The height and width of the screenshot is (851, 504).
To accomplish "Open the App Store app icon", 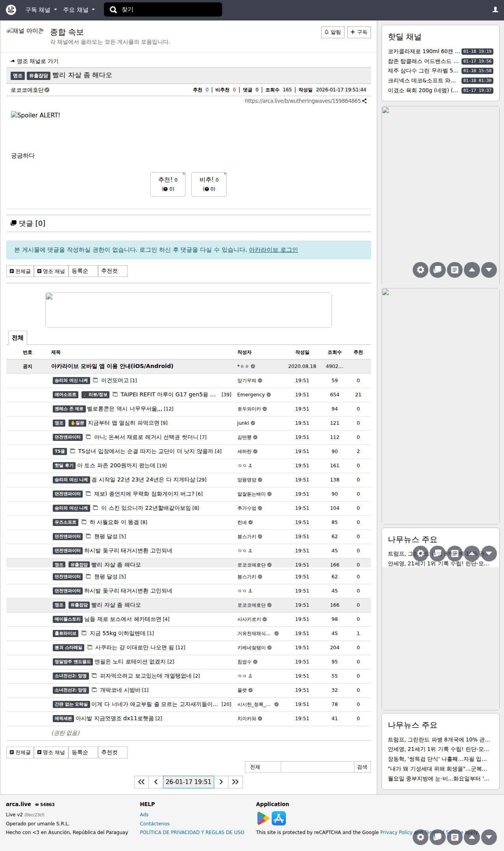I will pyautogui.click(x=279, y=818).
